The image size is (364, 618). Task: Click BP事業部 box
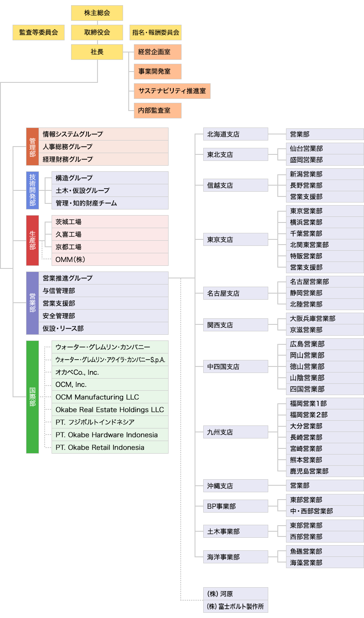(236, 506)
